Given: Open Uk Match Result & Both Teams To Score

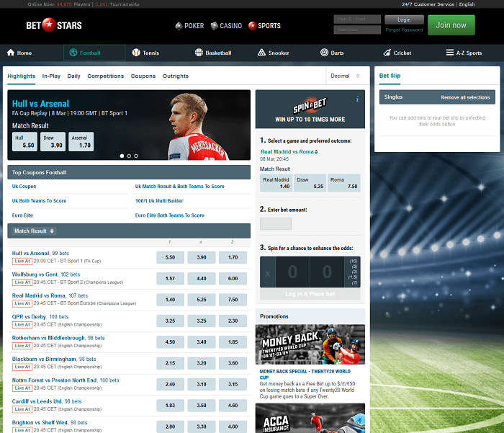Looking at the screenshot, I should click(180, 187).
